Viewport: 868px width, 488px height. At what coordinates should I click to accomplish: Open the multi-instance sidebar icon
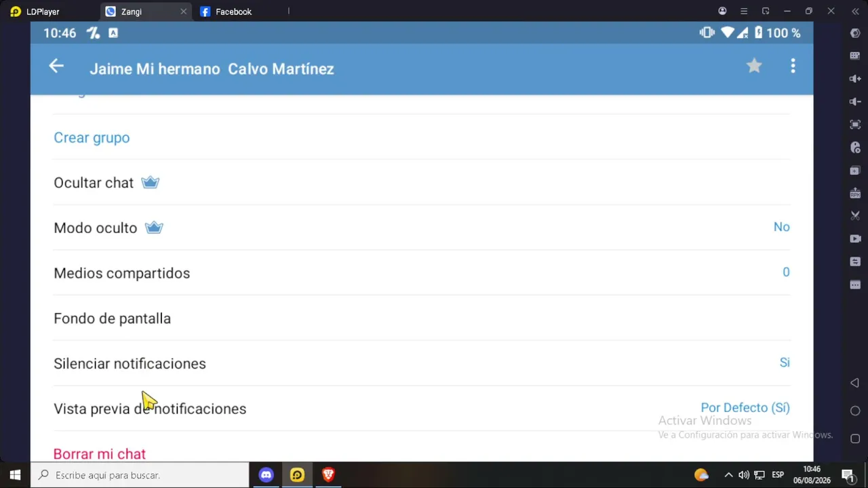(855, 170)
